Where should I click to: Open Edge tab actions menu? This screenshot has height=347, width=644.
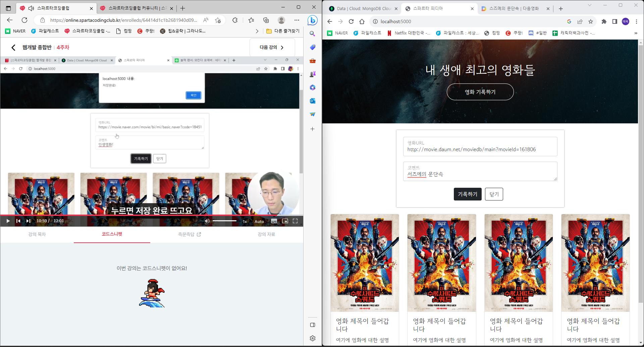click(x=8, y=8)
